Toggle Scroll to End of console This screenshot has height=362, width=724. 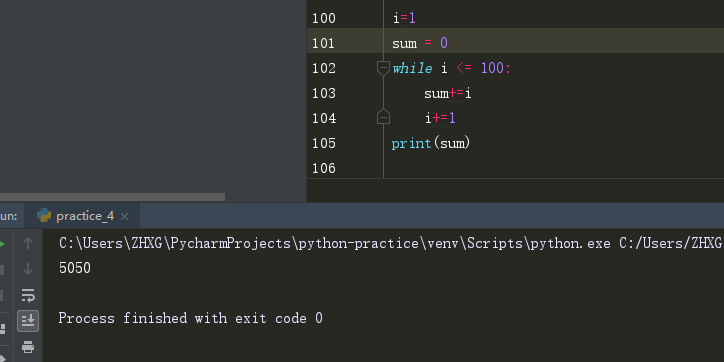click(x=28, y=320)
